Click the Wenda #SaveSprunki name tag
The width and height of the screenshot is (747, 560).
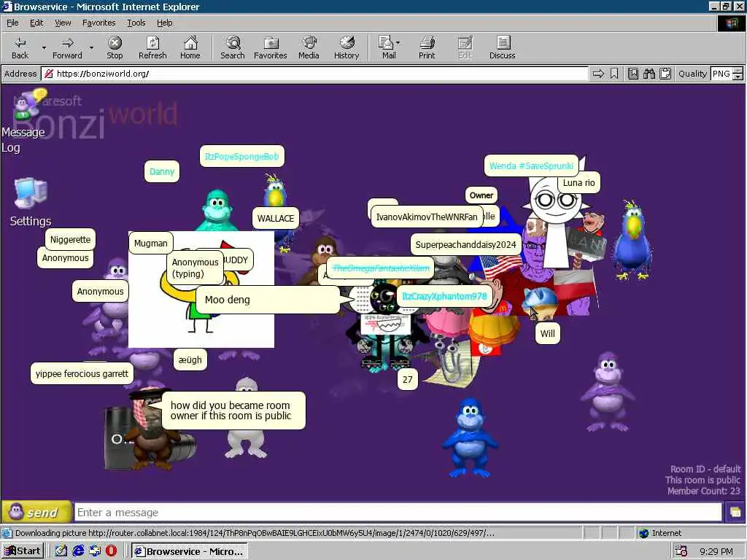(531, 166)
